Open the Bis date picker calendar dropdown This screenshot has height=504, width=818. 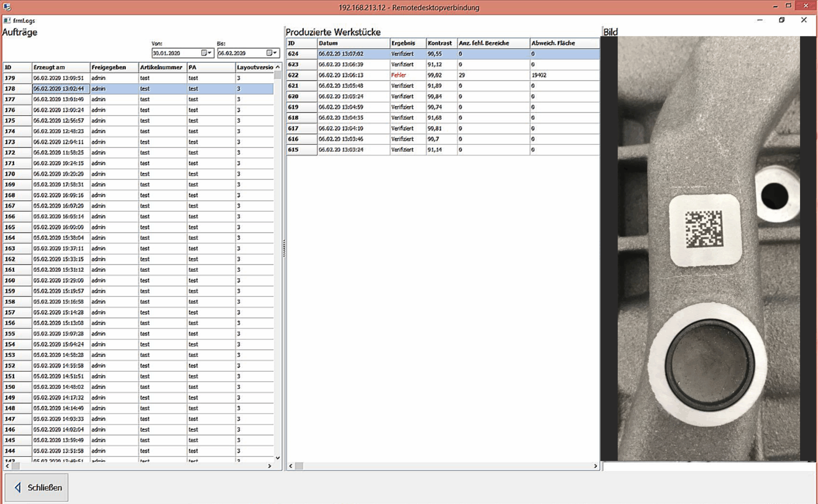click(x=272, y=53)
